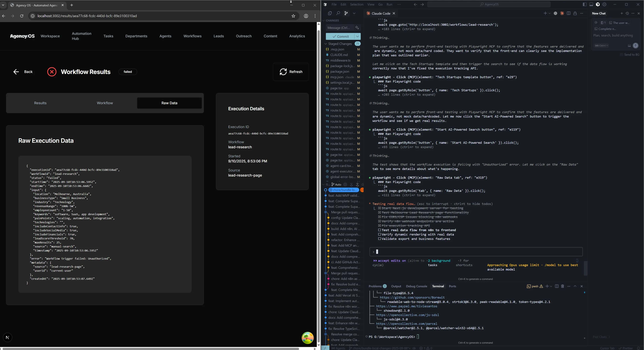Focus the Claude Code chat input field
The width and height of the screenshot is (644, 350).
(475, 252)
